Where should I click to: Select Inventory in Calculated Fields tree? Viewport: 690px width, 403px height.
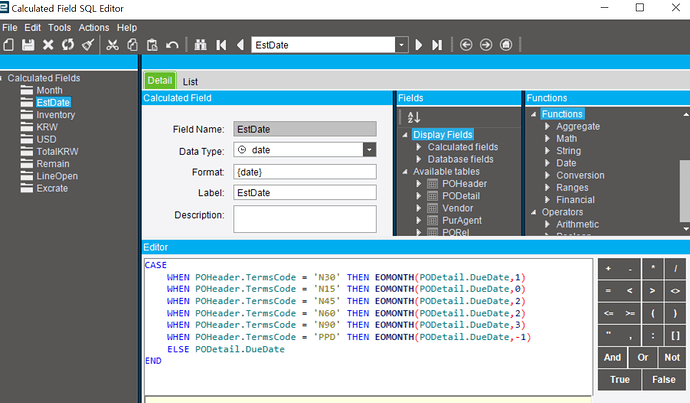point(55,115)
